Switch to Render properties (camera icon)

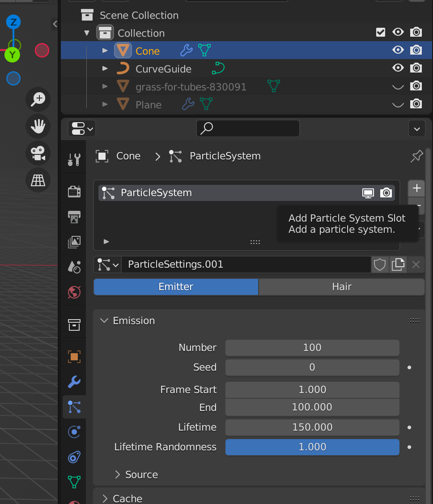[x=74, y=191]
